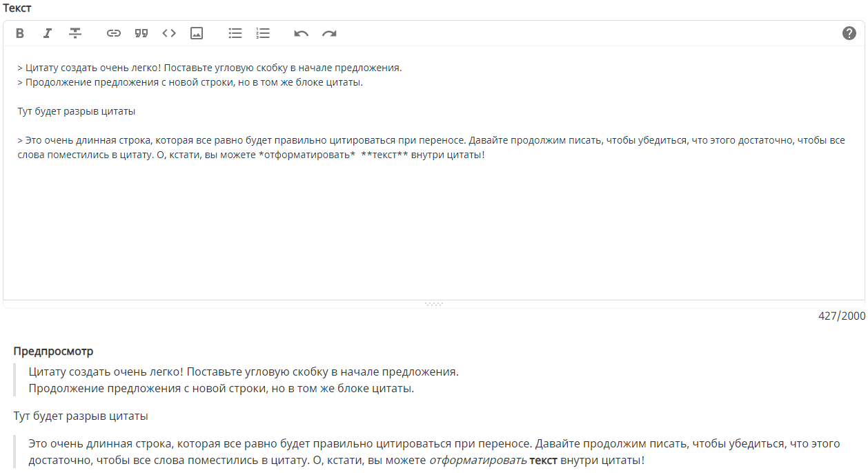The width and height of the screenshot is (868, 473).
Task: Click the strikethrough formatting icon
Action: pyautogui.click(x=75, y=33)
